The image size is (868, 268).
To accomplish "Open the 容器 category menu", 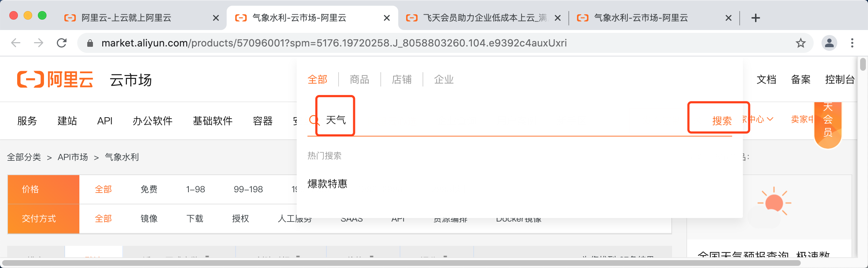I will (263, 121).
